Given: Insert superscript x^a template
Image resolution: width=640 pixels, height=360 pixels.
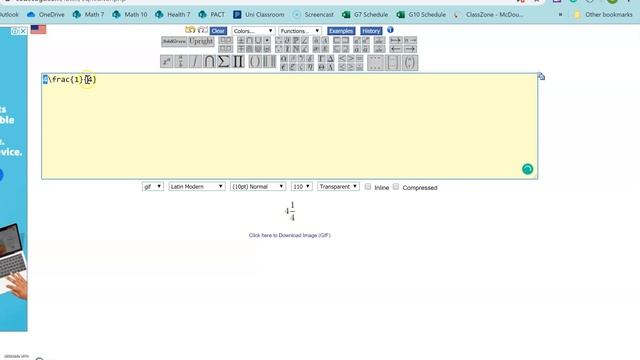Looking at the screenshot, I should tap(167, 62).
